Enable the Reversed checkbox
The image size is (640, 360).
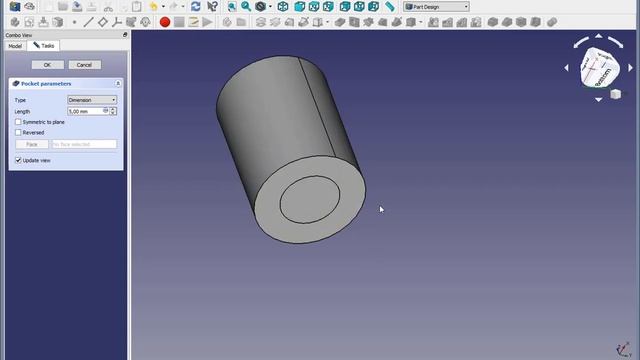pos(18,133)
